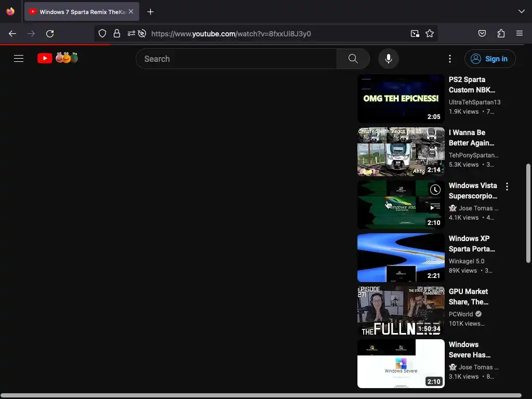Click "89K views" text
Image resolution: width=532 pixels, height=399 pixels.
point(463,270)
